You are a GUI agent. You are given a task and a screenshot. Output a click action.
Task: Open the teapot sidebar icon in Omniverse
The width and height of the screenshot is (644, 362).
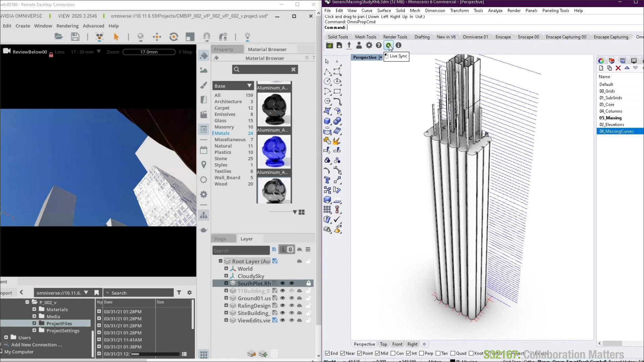(204, 230)
